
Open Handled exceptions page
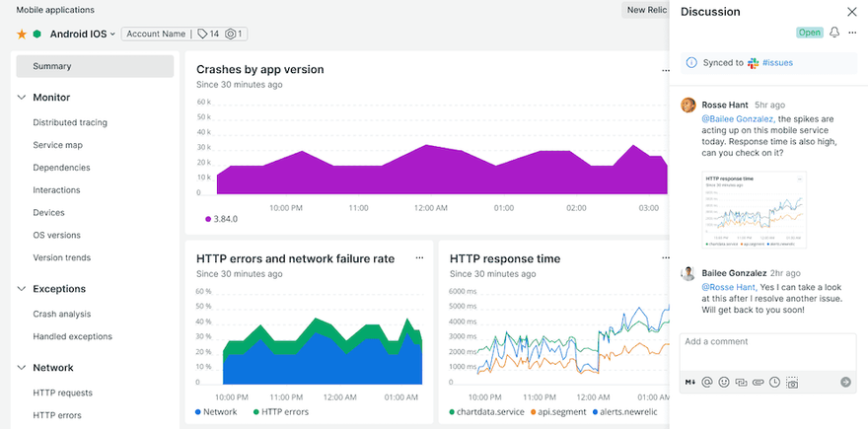(x=73, y=336)
